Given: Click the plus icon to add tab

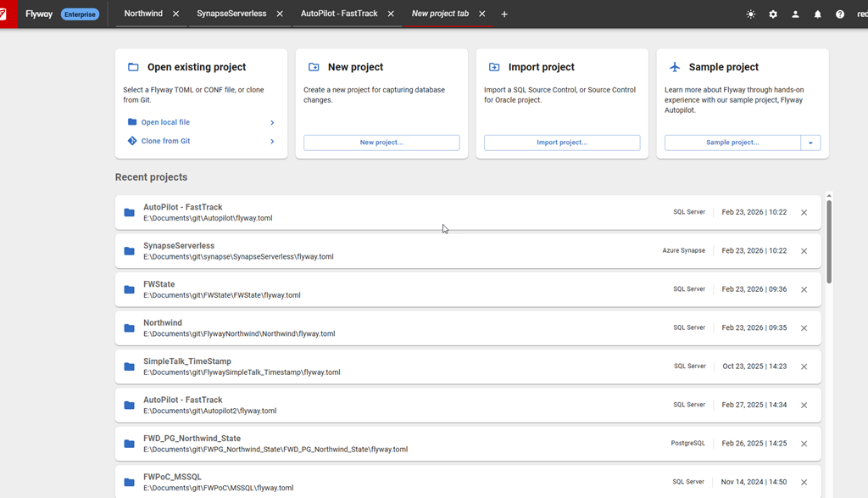Looking at the screenshot, I should (x=504, y=14).
